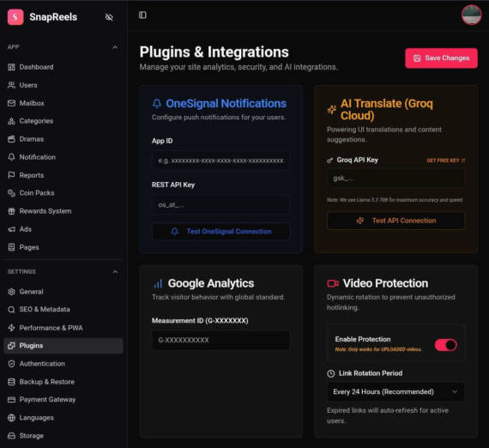Collapse the SETTINGS section chevron
This screenshot has height=448, width=489.
click(x=115, y=272)
